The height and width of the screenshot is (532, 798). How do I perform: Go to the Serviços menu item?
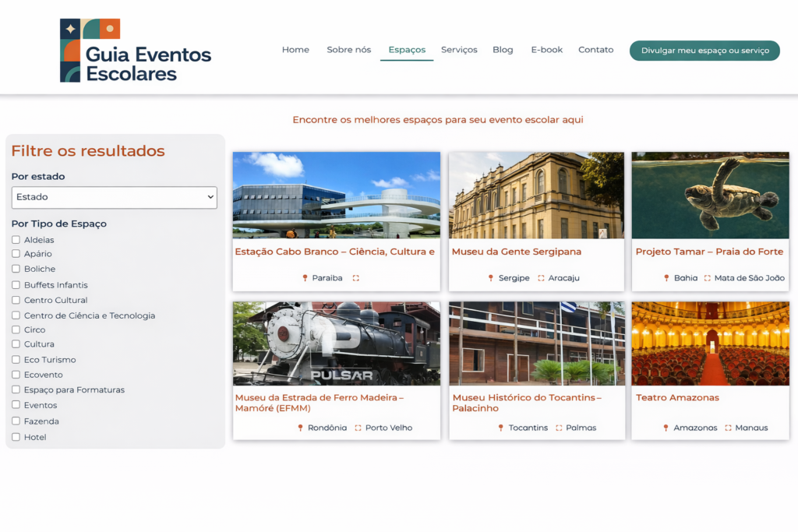(459, 50)
